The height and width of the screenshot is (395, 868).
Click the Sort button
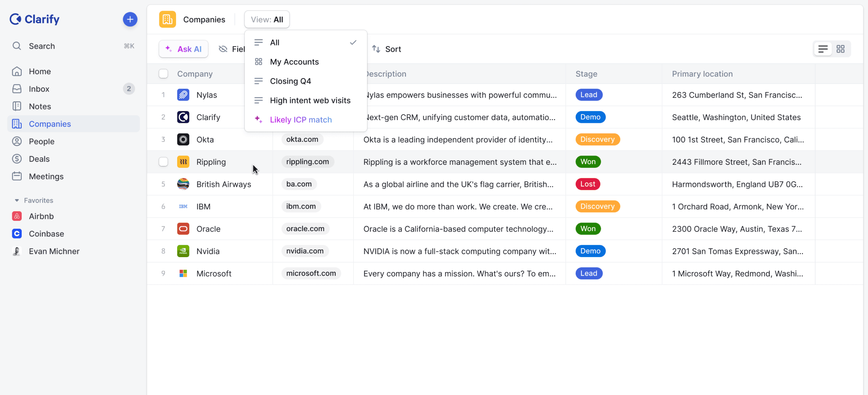[x=387, y=49]
